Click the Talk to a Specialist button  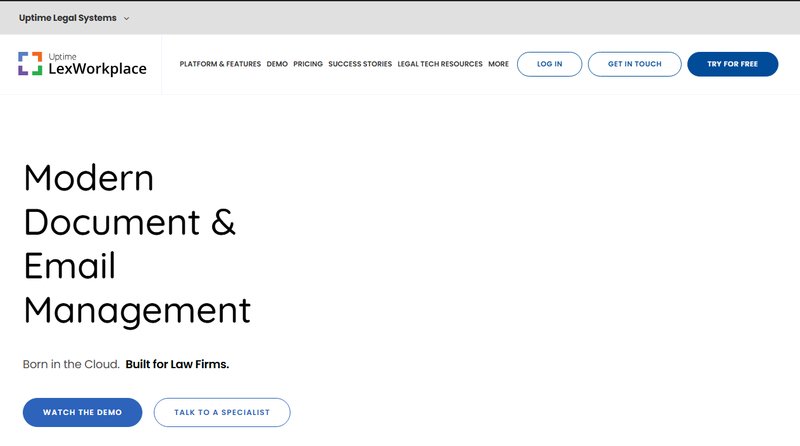[222, 412]
